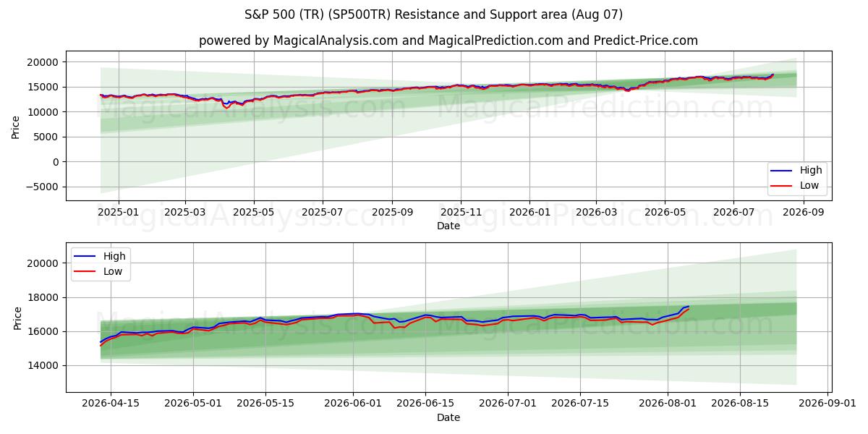Click the −5000 price label on top chart
This screenshot has height=434, width=868.
coord(42,187)
